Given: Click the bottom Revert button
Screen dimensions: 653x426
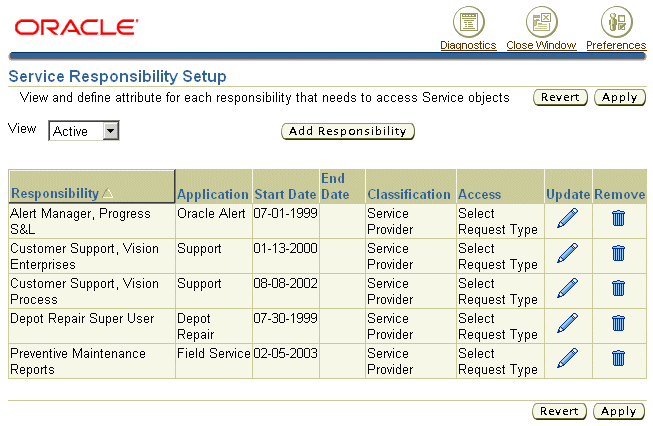Looking at the screenshot, I should (559, 411).
